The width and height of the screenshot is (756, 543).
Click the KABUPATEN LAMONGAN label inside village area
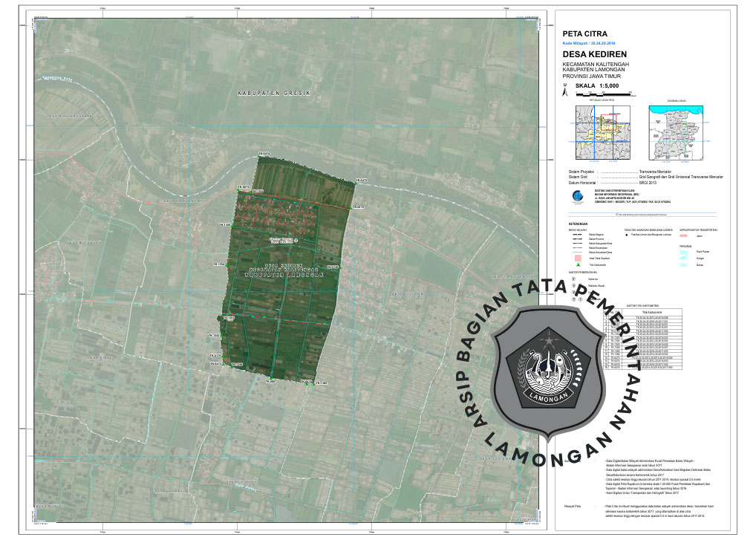point(285,275)
